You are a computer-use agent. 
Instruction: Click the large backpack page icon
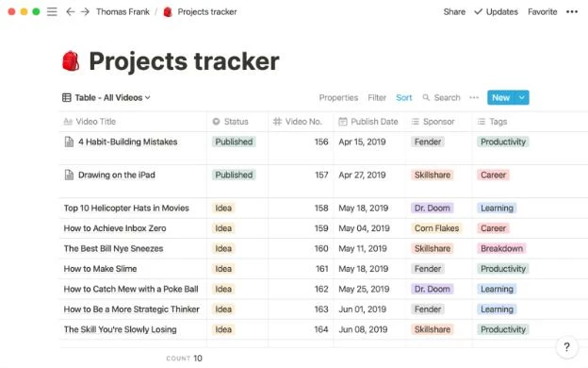[71, 61]
